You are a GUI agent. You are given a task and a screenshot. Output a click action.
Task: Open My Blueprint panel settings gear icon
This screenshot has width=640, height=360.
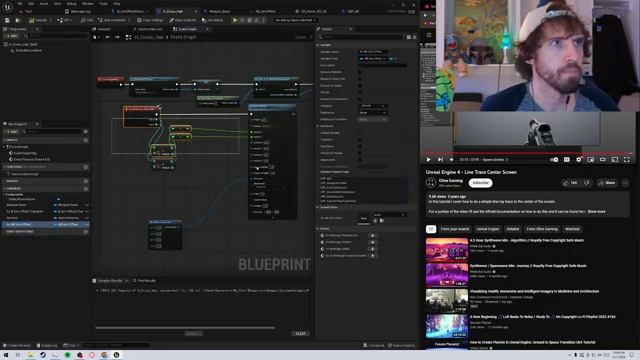click(86, 131)
